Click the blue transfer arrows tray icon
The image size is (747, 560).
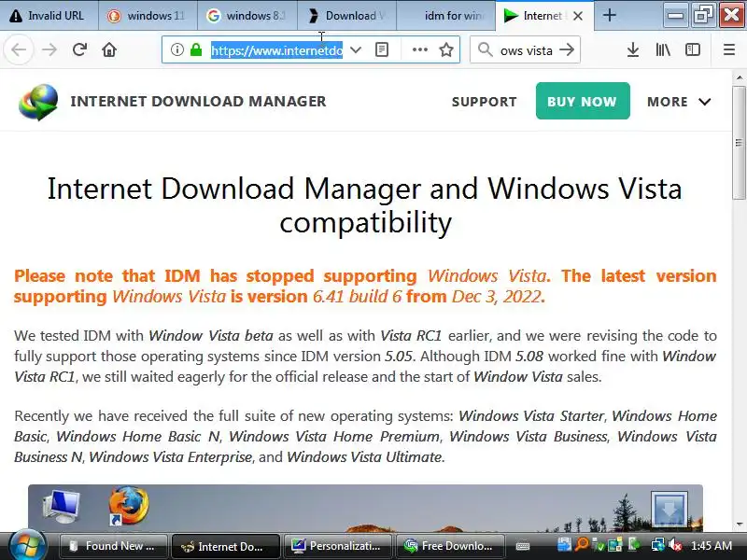click(x=564, y=545)
